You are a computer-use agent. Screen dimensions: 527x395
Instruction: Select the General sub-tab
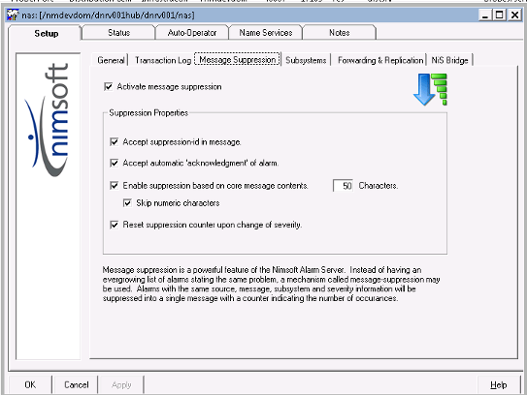[x=111, y=60]
